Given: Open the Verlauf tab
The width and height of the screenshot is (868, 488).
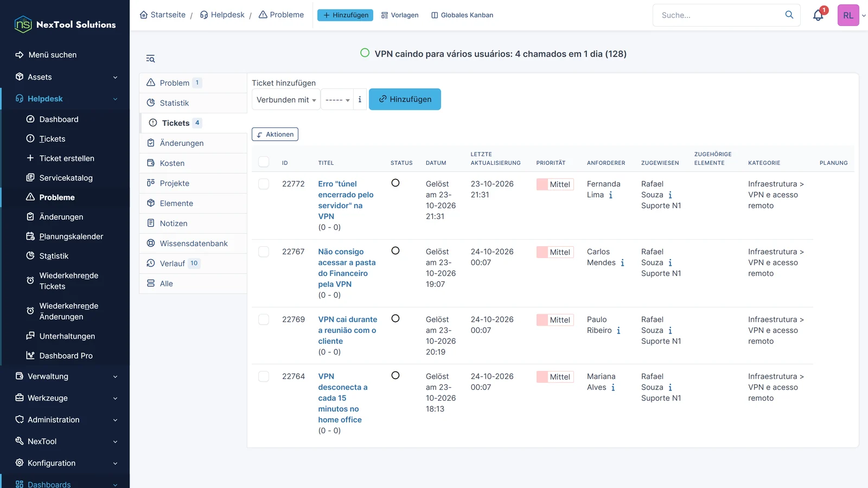Looking at the screenshot, I should (193, 264).
